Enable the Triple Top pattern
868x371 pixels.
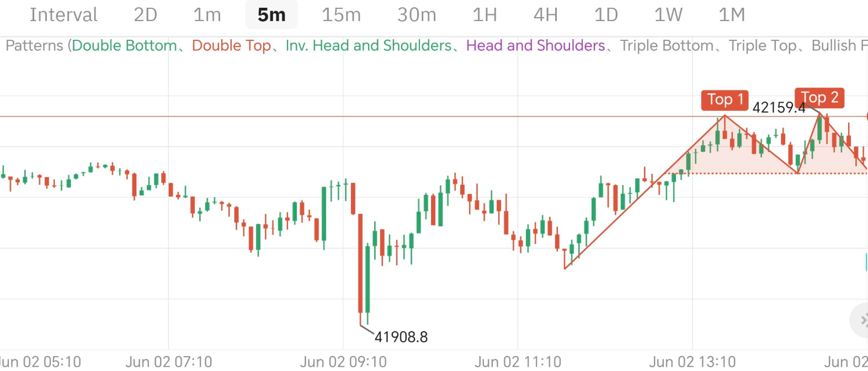(762, 46)
